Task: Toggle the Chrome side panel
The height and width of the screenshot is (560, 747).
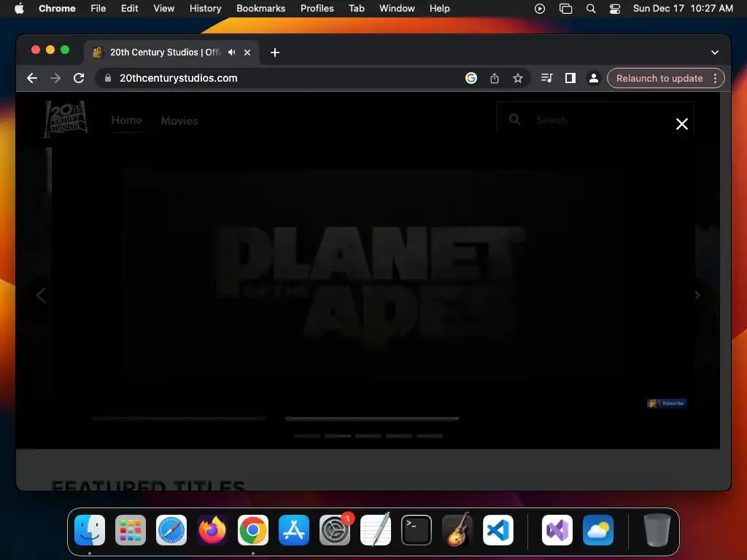Action: tap(570, 78)
